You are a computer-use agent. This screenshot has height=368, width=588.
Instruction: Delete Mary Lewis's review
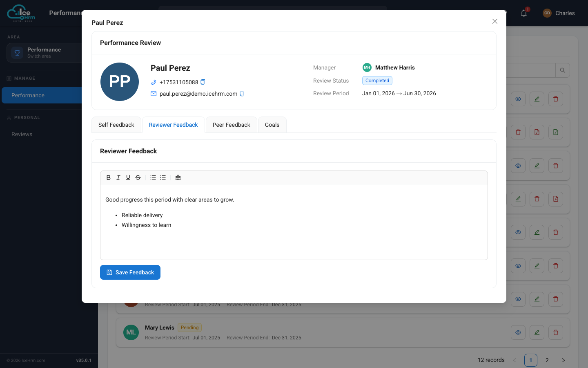556,332
